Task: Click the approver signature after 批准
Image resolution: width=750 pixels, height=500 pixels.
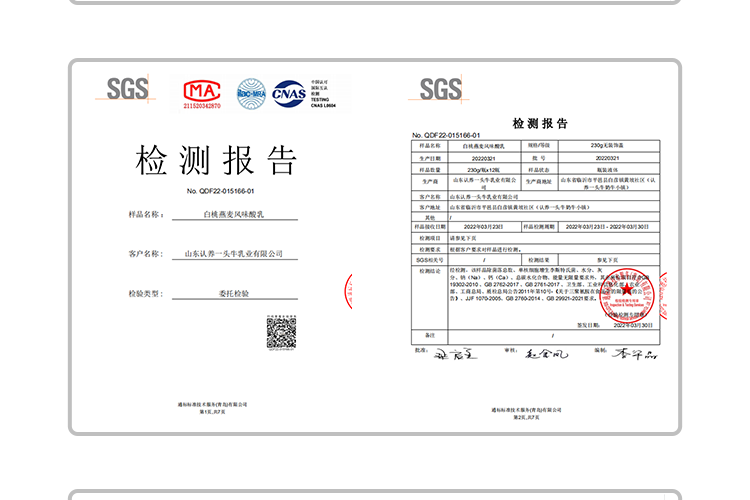Action: click(455, 354)
